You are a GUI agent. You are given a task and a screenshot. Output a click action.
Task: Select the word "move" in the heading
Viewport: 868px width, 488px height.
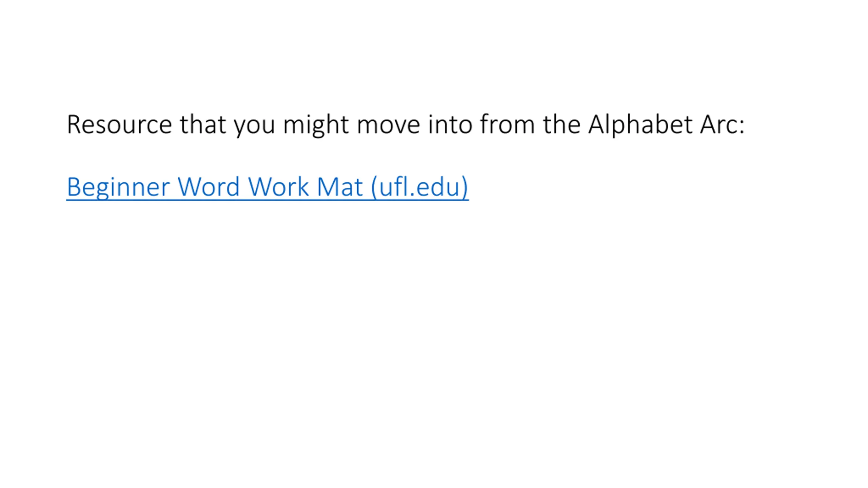(x=388, y=125)
